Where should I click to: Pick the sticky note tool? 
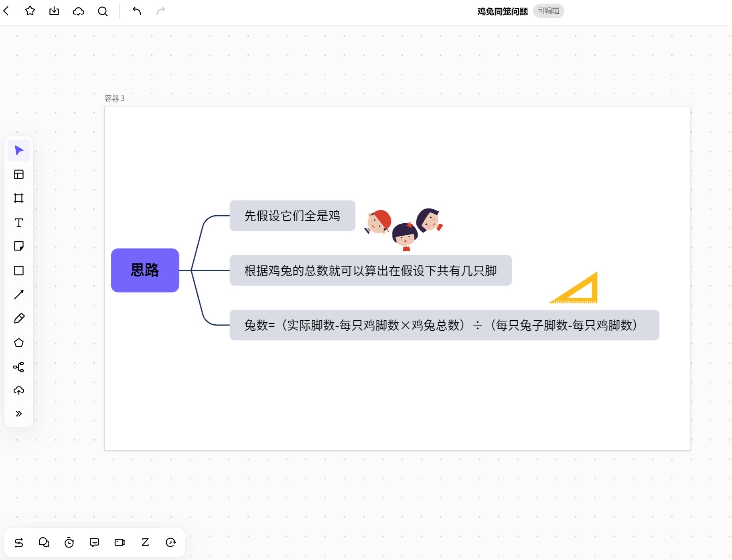coord(19,246)
